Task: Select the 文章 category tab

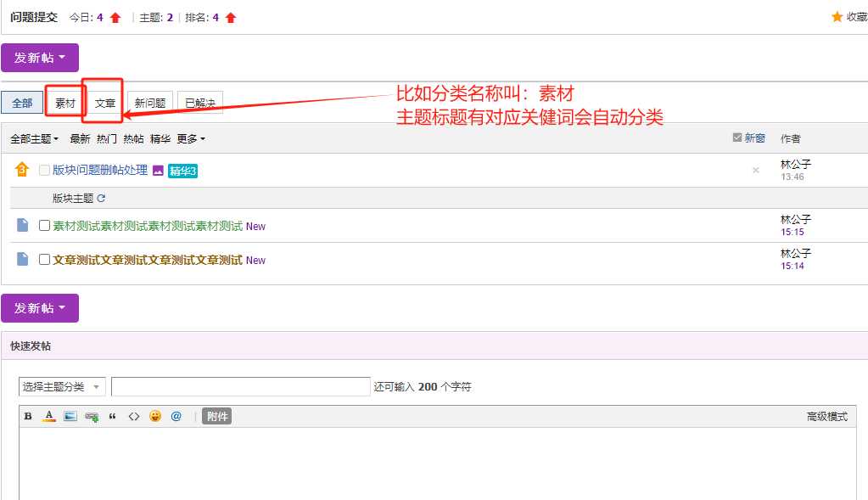Action: point(105,103)
